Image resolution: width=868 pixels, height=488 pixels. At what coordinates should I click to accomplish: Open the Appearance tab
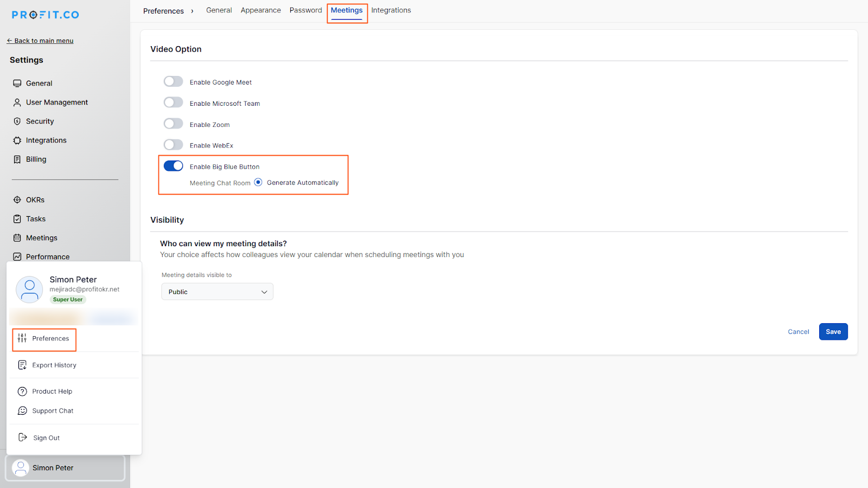pos(261,10)
